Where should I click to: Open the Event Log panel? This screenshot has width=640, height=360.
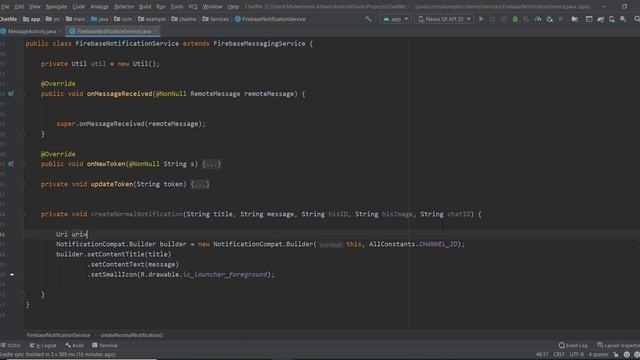(573, 345)
